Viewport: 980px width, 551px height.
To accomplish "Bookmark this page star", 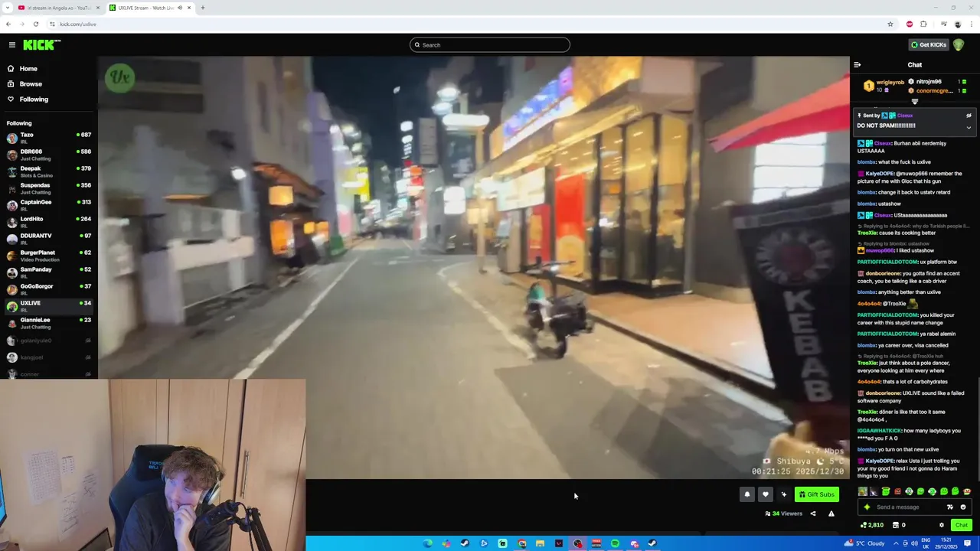I will 890,24.
